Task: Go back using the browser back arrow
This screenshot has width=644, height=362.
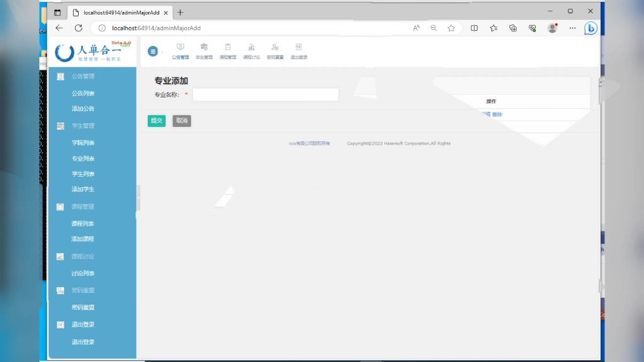Action: (59, 28)
